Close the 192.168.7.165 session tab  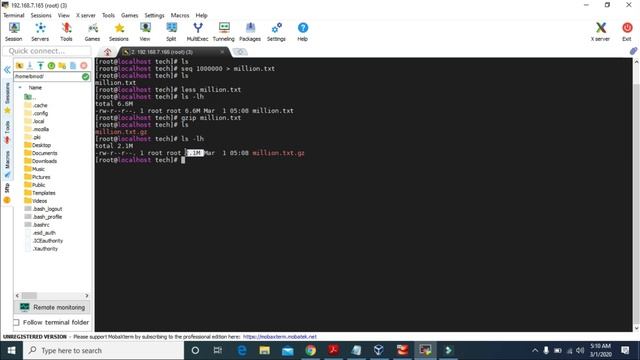[222, 52]
